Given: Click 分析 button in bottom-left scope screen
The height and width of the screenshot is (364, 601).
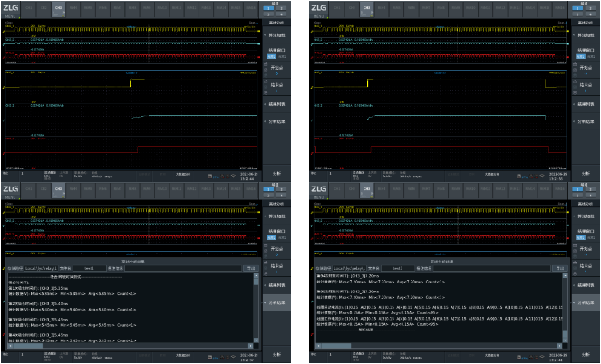Looking at the screenshot, I should pos(276,355).
